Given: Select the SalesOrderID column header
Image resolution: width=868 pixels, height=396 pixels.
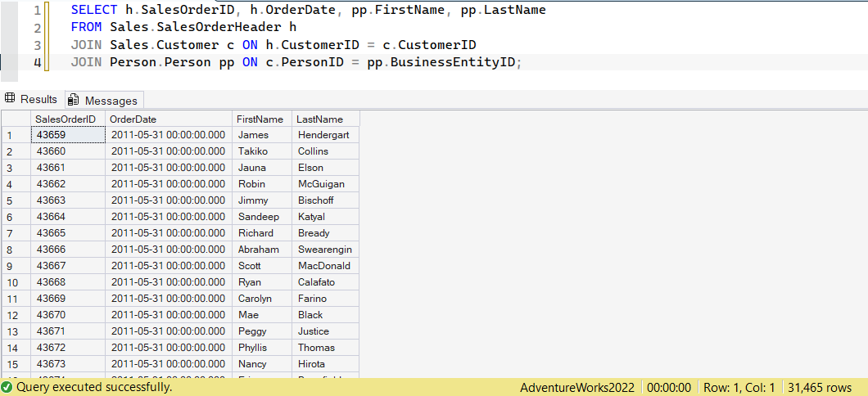Looking at the screenshot, I should (x=68, y=119).
